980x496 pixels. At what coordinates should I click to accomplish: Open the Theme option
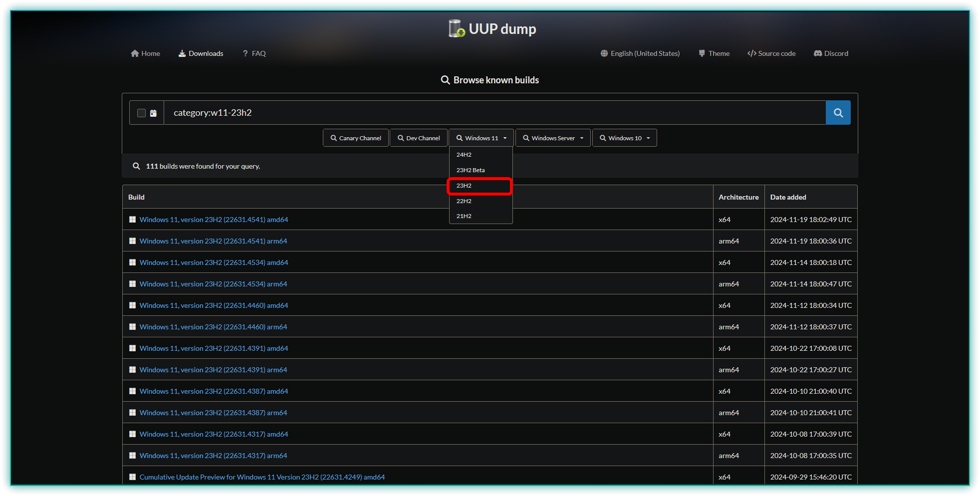pos(714,53)
